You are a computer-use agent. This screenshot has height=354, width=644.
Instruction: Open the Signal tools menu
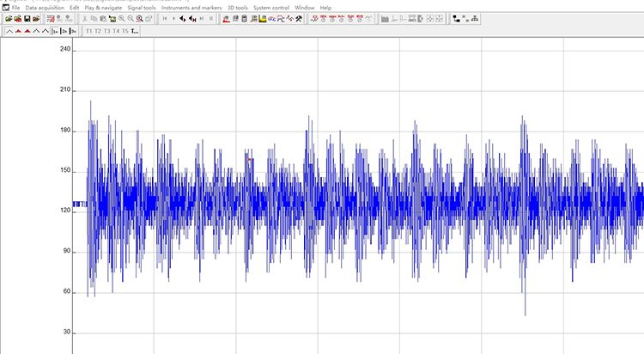click(142, 8)
